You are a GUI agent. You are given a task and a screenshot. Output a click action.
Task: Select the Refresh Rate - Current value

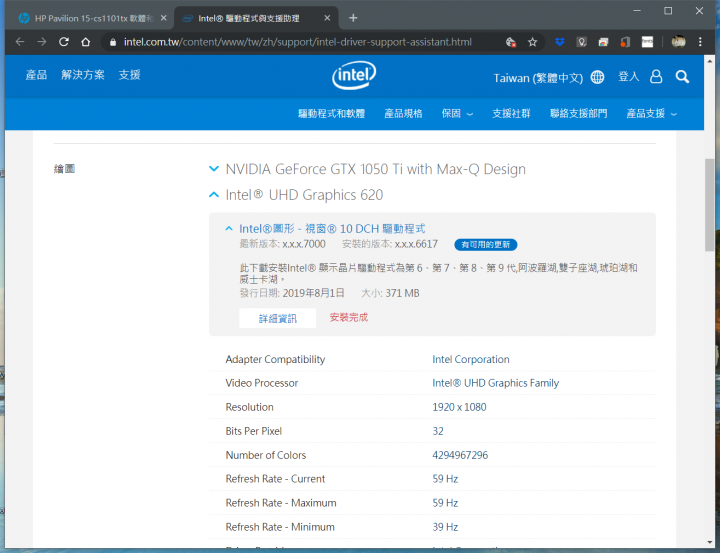click(x=445, y=479)
